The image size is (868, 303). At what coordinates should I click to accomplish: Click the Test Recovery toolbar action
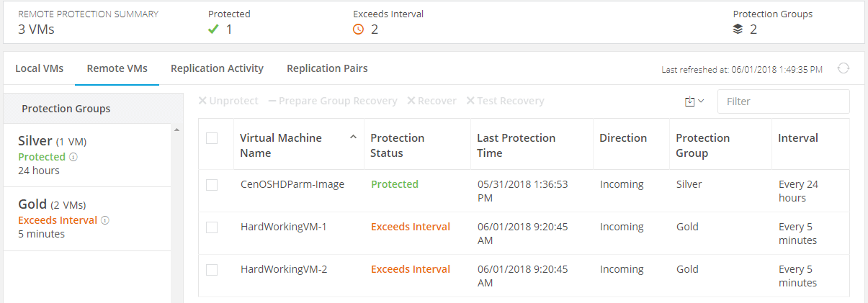(x=505, y=101)
